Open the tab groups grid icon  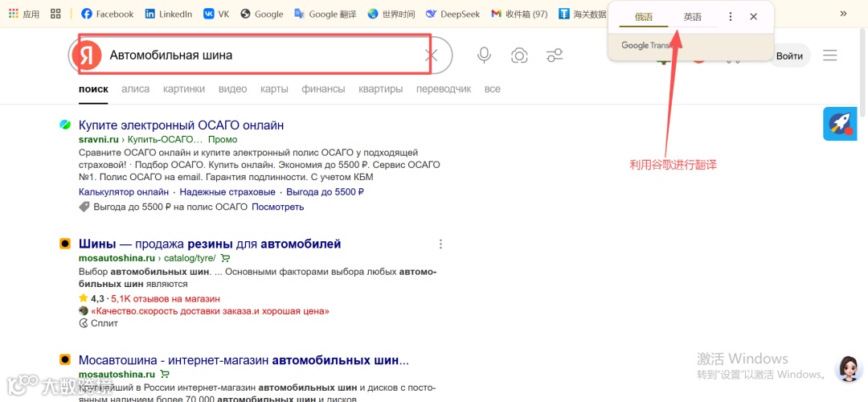point(55,14)
